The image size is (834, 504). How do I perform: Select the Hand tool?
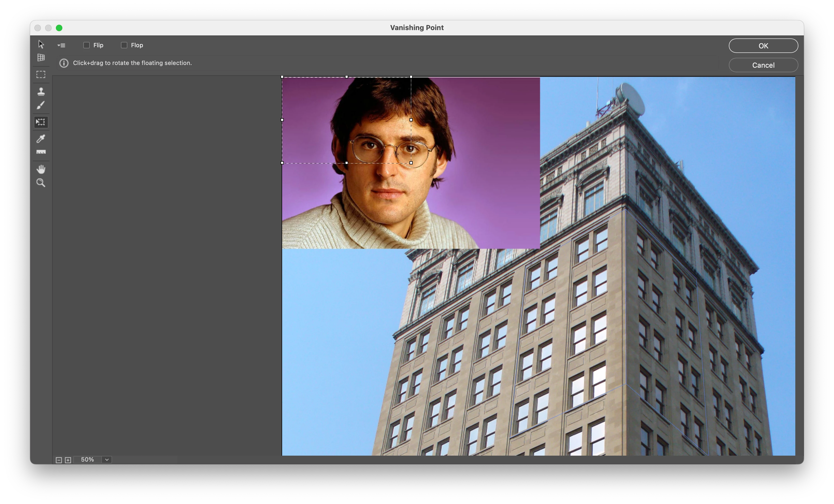click(41, 169)
